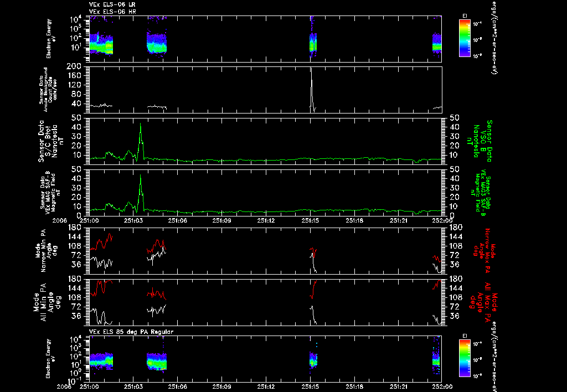Click the '200' tick on count rate axis
This screenshot has width=567, height=392.
pos(74,66)
